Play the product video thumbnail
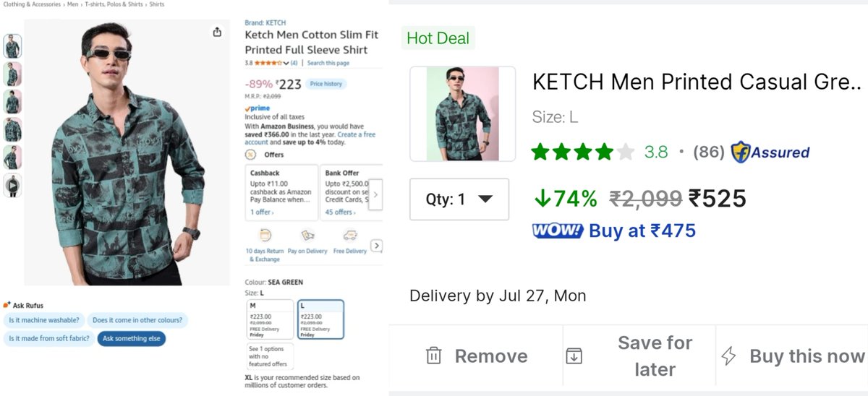Viewport: 868px width, 396px height. pos(13,186)
